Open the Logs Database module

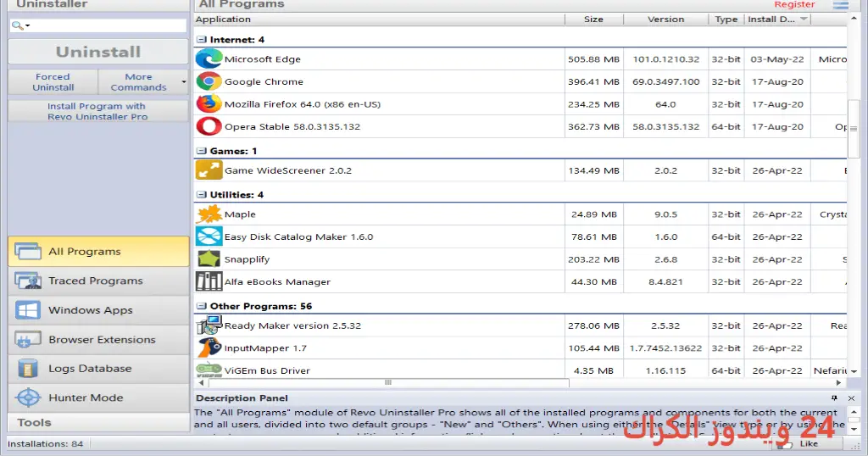pyautogui.click(x=98, y=369)
